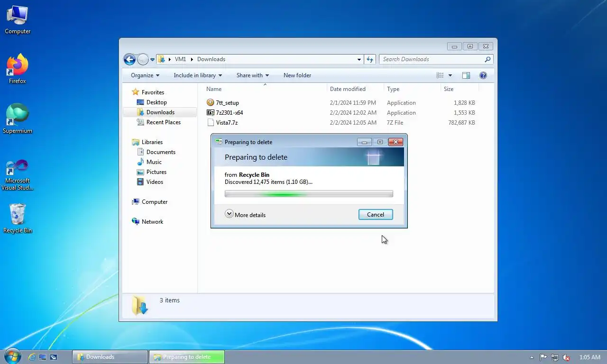Open the network tray icon
This screenshot has width=607, height=364.
(x=554, y=357)
